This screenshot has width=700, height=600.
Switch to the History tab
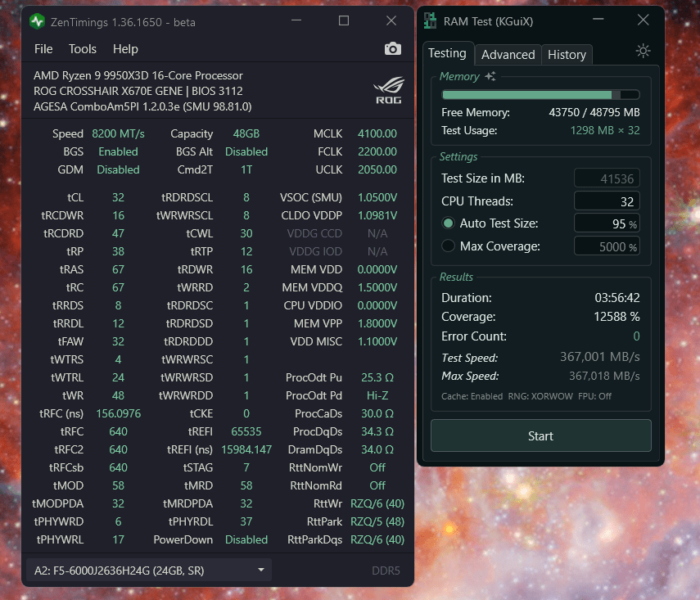[567, 55]
